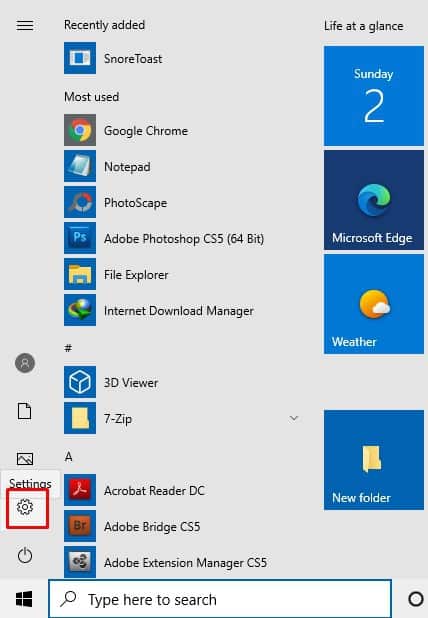Click the File Explorer folder icon

point(80,274)
